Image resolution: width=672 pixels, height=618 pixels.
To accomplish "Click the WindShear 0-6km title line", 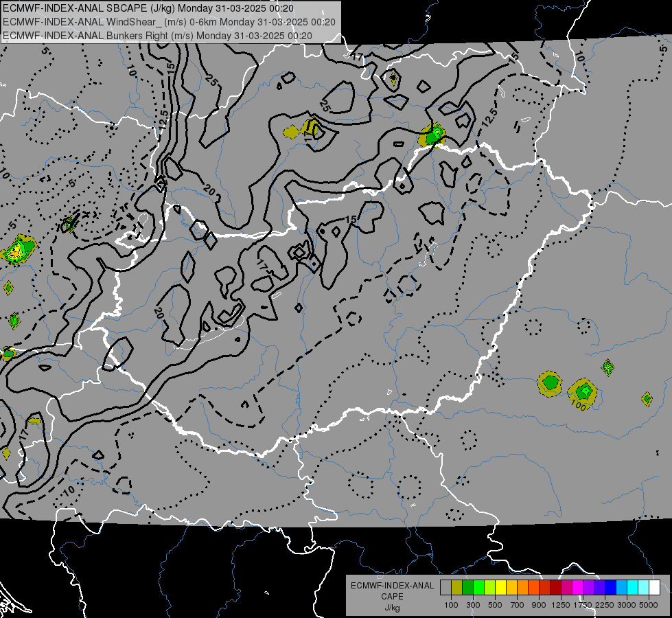I will point(169,22).
